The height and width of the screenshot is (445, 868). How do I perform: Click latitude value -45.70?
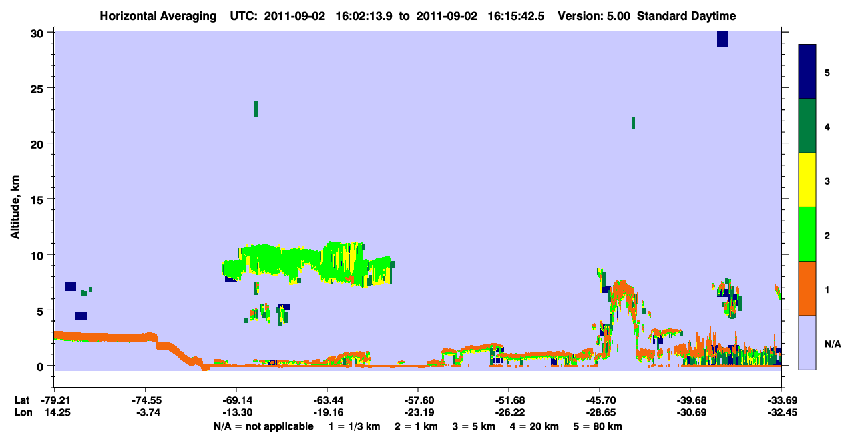[600, 400]
